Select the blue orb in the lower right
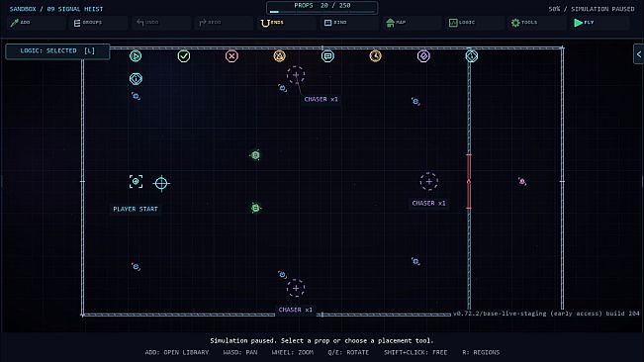The image size is (644, 362). 415,261
